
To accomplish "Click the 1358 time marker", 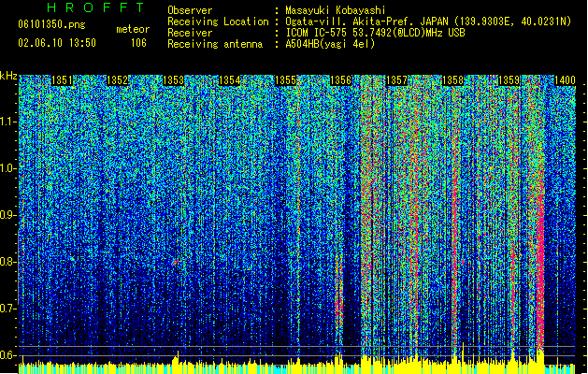I will point(453,80).
